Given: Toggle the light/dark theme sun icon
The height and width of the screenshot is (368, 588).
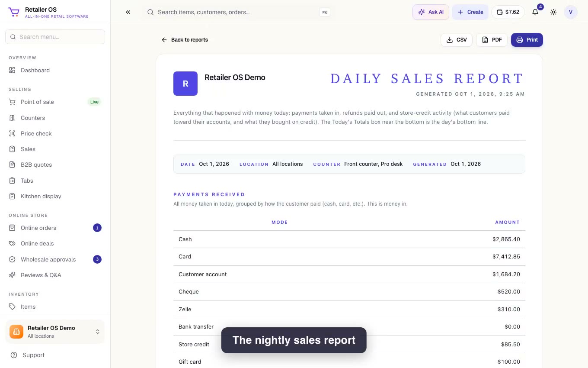Looking at the screenshot, I should tap(553, 12).
